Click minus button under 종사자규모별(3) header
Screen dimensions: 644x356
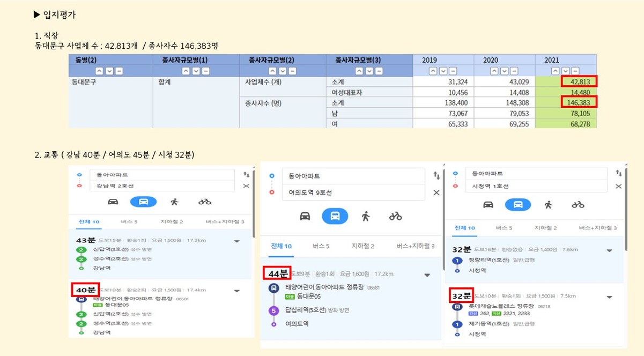click(x=379, y=71)
